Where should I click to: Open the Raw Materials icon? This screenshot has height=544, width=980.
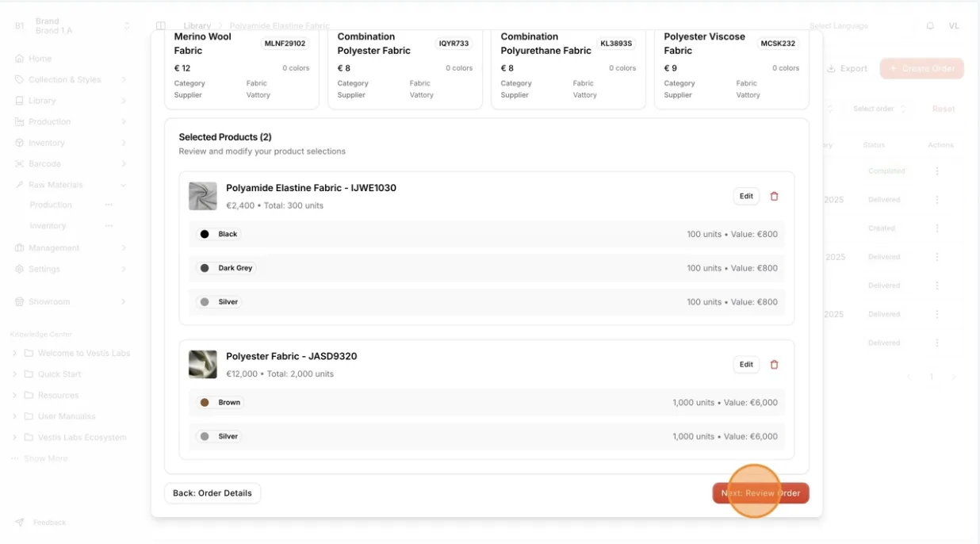(x=20, y=185)
